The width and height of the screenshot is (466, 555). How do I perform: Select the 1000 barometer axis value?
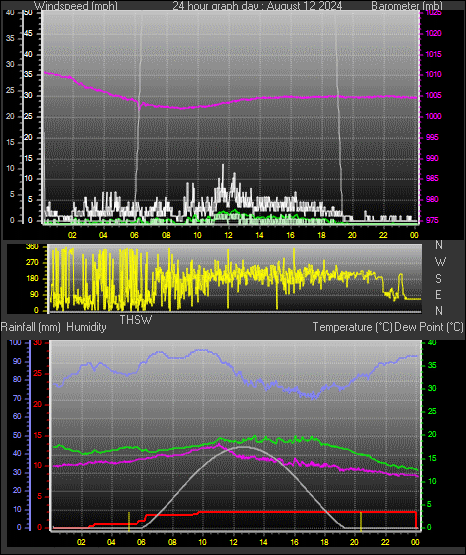point(433,116)
